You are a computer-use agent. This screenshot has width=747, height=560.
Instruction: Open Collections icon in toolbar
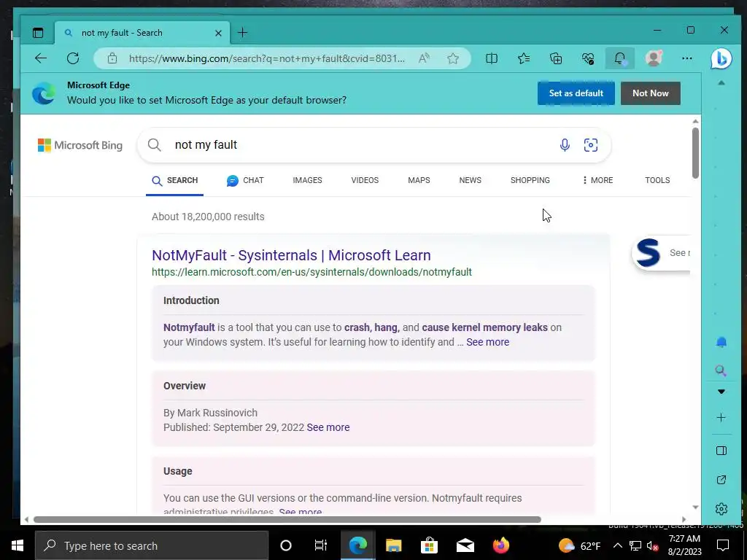pos(555,58)
